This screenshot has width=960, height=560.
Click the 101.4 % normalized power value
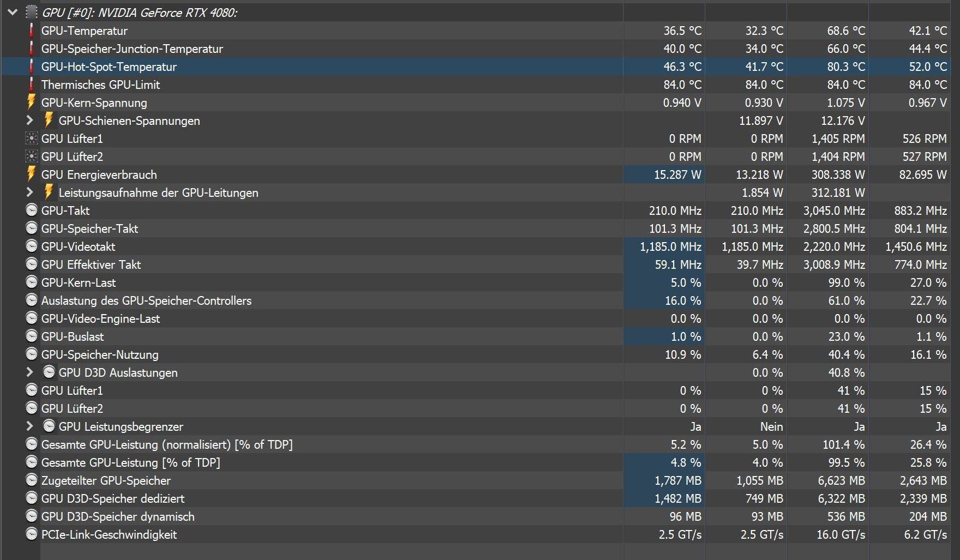pyautogui.click(x=844, y=445)
